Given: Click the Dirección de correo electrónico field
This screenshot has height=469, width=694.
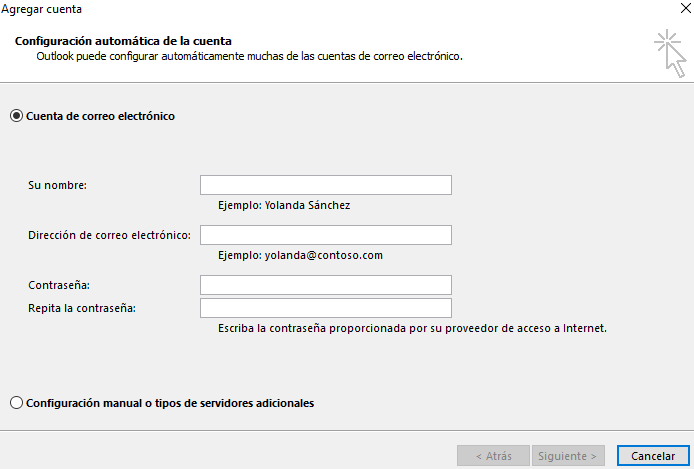Looking at the screenshot, I should 326,235.
